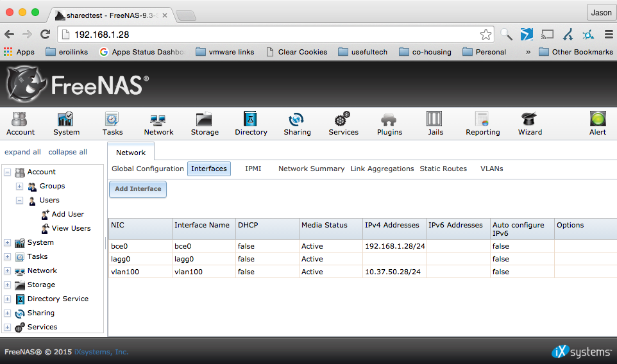Collapse the Users tree node
This screenshot has height=364, width=617.
(19, 200)
